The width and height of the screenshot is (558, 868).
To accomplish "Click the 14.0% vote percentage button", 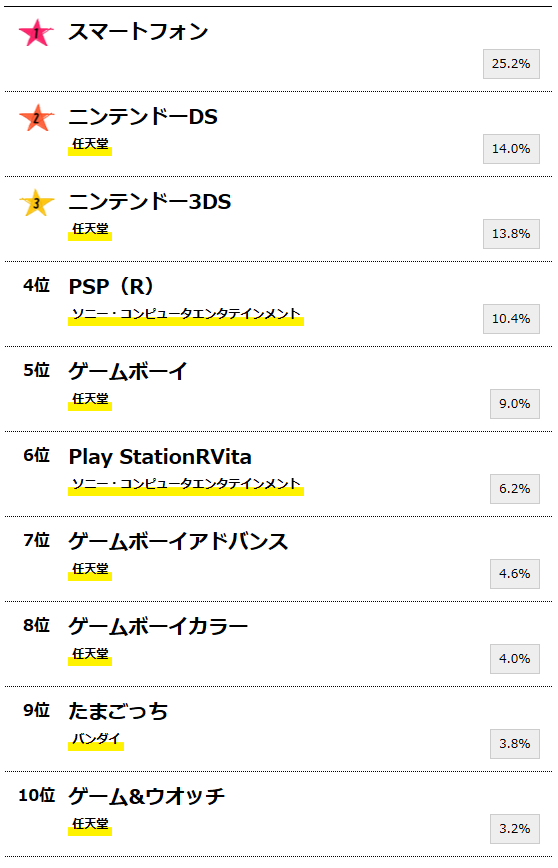I will pos(511,149).
